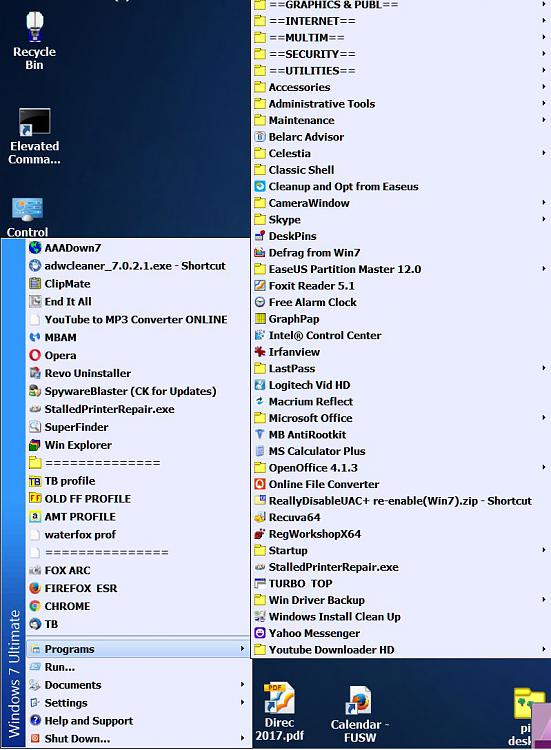Screen dimensions: 551x750
Task: Click the Free Alarm Clock icon
Action: point(260,302)
